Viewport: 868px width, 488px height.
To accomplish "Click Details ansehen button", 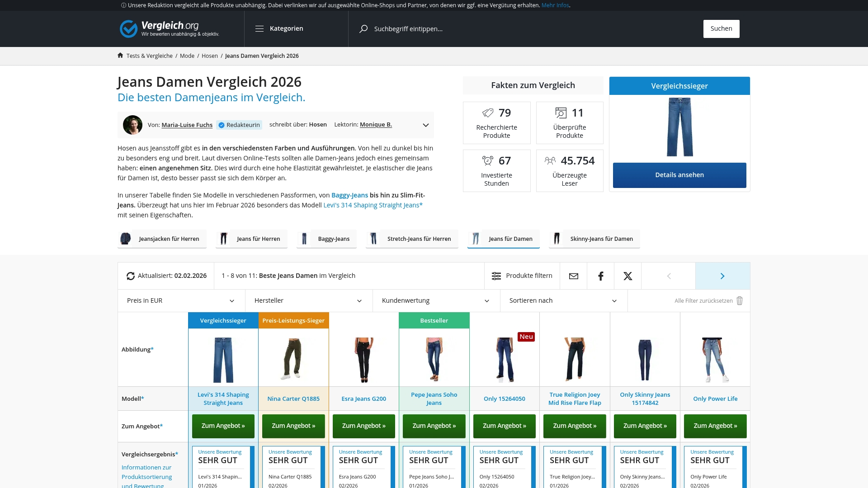I will [679, 175].
